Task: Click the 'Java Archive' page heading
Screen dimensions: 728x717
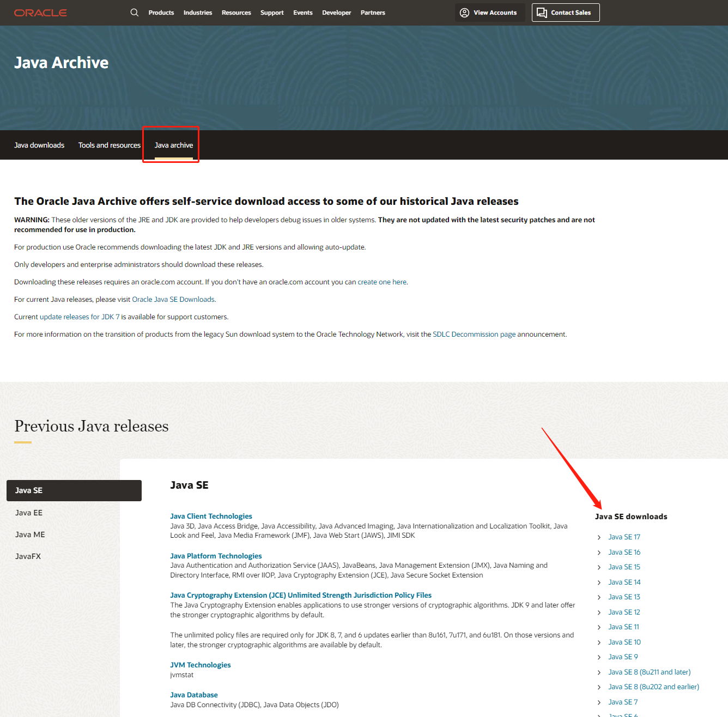Action: tap(61, 63)
